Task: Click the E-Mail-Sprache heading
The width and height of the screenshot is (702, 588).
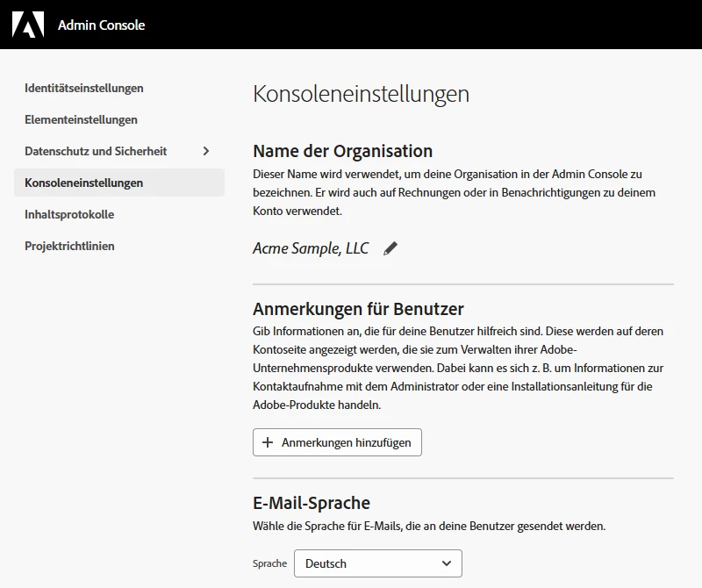Action: (x=312, y=503)
